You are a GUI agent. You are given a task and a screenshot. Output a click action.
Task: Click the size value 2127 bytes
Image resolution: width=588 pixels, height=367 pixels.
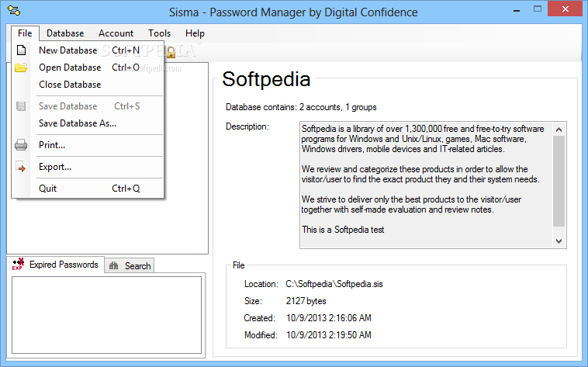[306, 301]
